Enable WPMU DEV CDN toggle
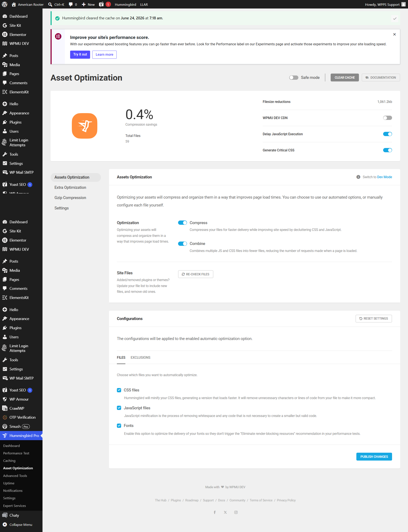 click(387, 118)
